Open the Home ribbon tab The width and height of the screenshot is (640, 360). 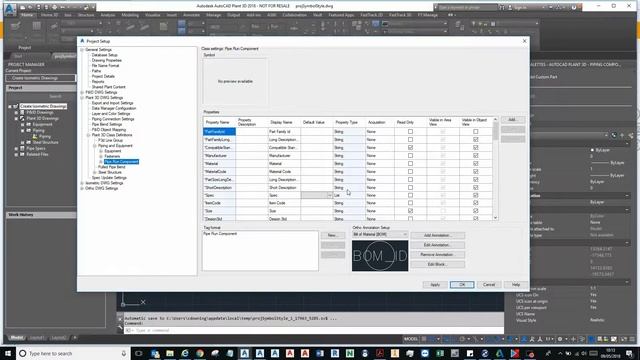(x=27, y=15)
